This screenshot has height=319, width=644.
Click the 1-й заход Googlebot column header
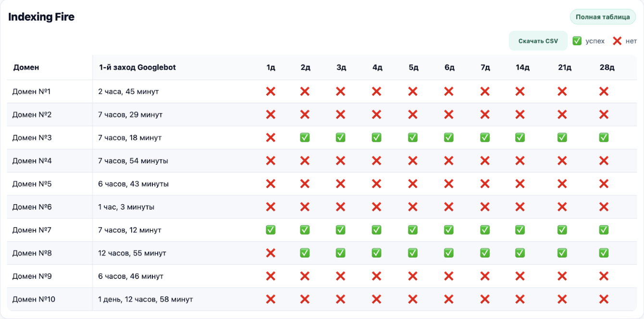click(x=137, y=67)
